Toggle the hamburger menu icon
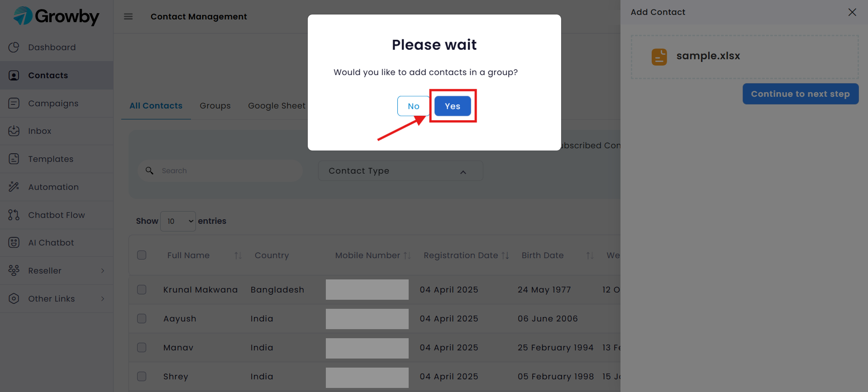Screen dimensions: 868x392 (129, 17)
